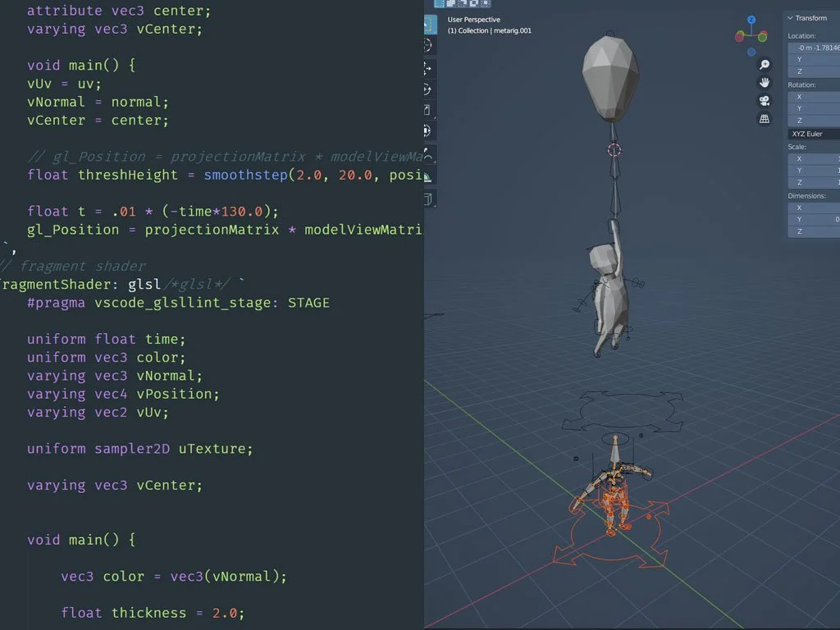Edit the Scale X field
The image size is (840, 630).
click(814, 158)
